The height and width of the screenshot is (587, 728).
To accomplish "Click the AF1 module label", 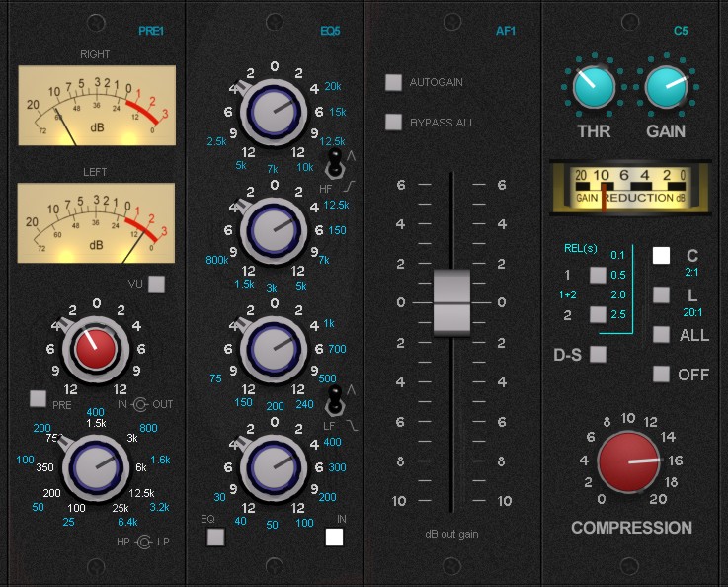I will 506,31.
